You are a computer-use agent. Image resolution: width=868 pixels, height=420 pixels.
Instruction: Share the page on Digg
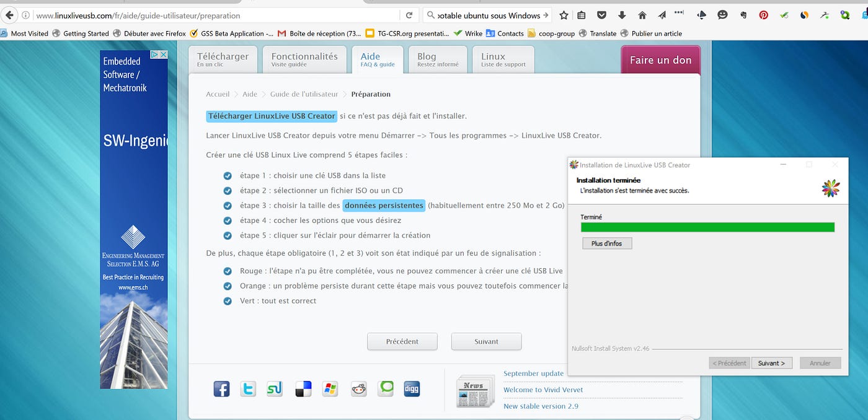pos(412,389)
